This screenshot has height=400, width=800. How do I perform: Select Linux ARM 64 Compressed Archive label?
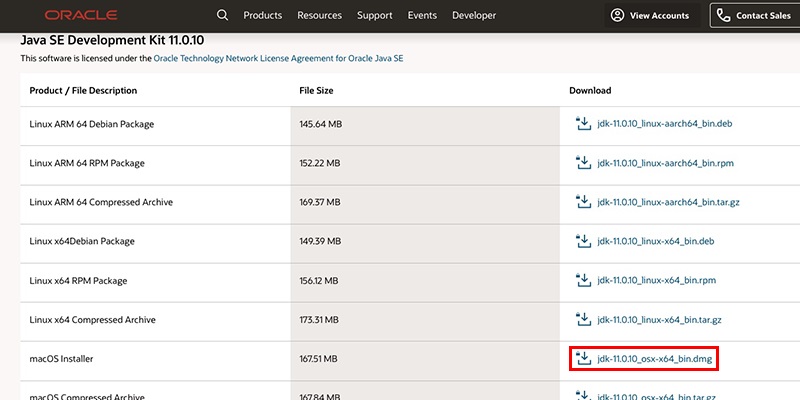pos(101,202)
